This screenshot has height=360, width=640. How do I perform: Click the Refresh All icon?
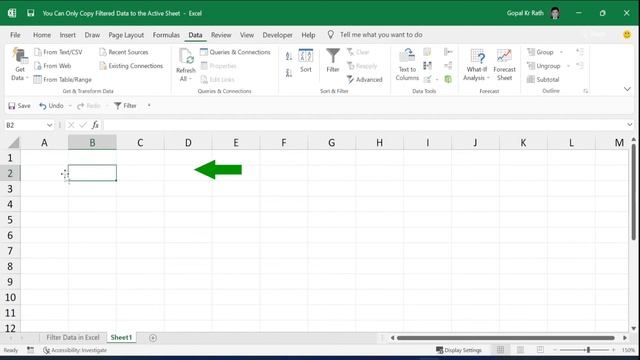point(186,56)
